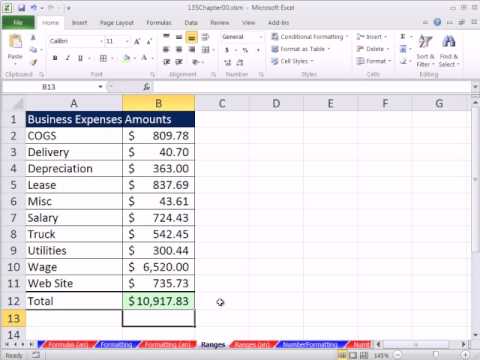
Task: Click the Increase Indent icon
Action: click(x=179, y=62)
